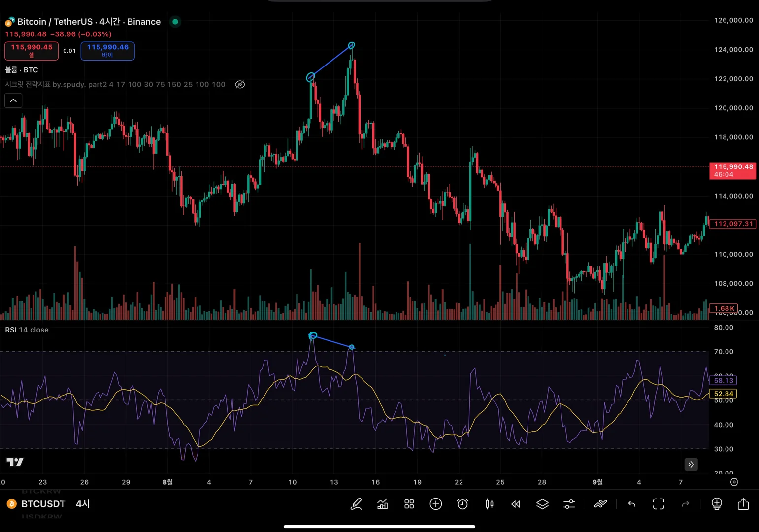Open the layout grid icon
Viewport: 759px width, 532px height.
(x=409, y=504)
